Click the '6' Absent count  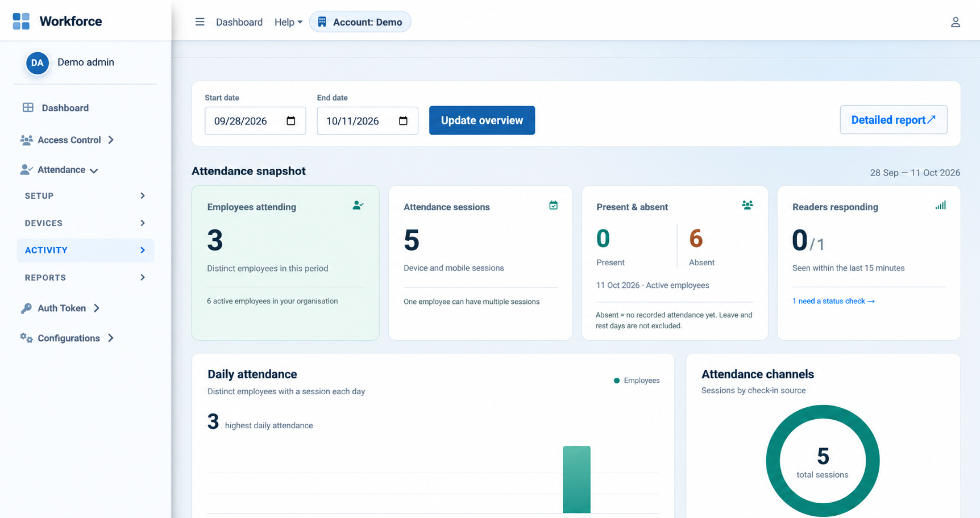pyautogui.click(x=696, y=239)
